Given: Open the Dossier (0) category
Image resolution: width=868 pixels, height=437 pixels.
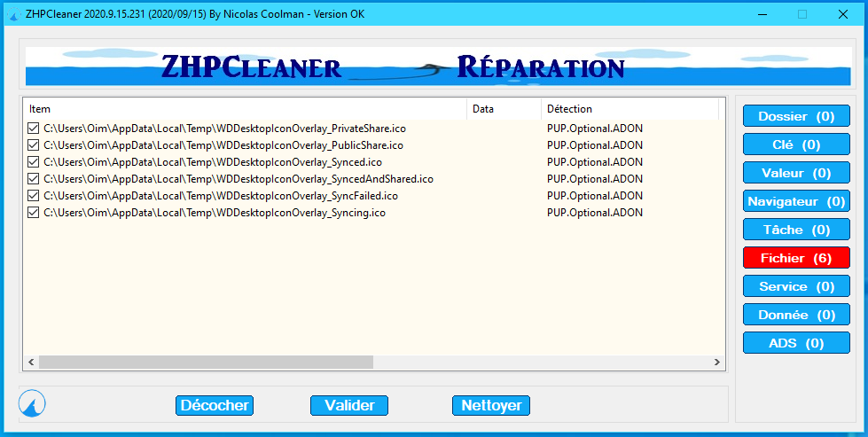Looking at the screenshot, I should click(x=796, y=116).
